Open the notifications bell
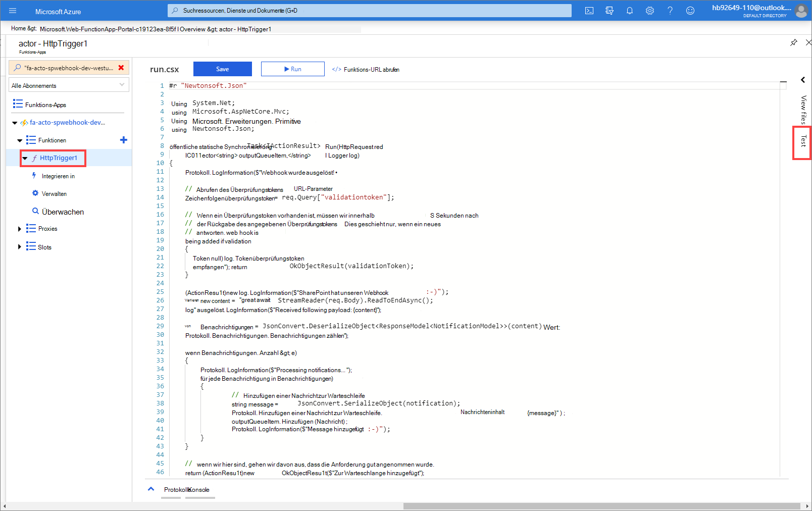Viewport: 812px width, 511px height. click(x=630, y=10)
